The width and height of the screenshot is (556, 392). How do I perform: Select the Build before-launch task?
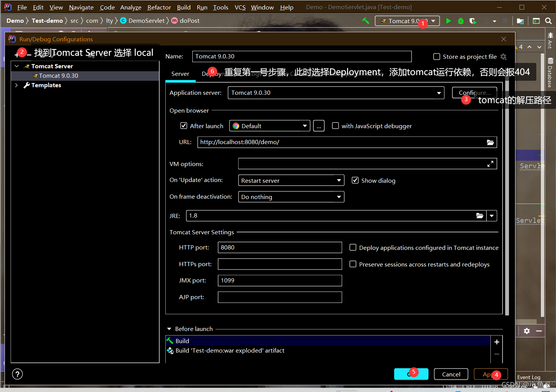point(328,341)
